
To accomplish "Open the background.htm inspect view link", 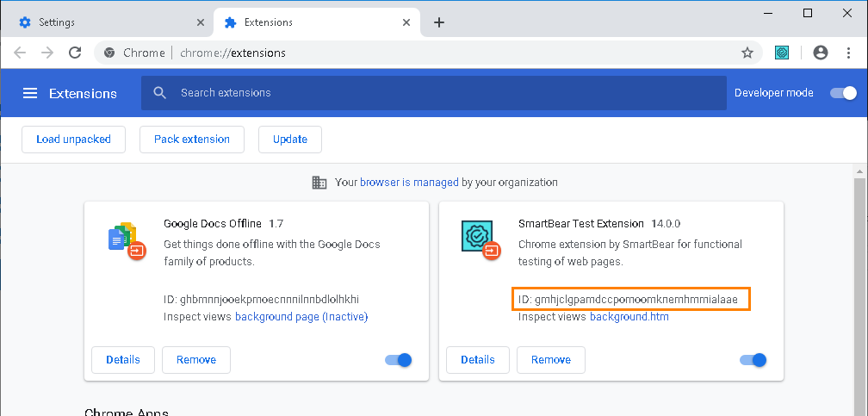I will tap(629, 317).
